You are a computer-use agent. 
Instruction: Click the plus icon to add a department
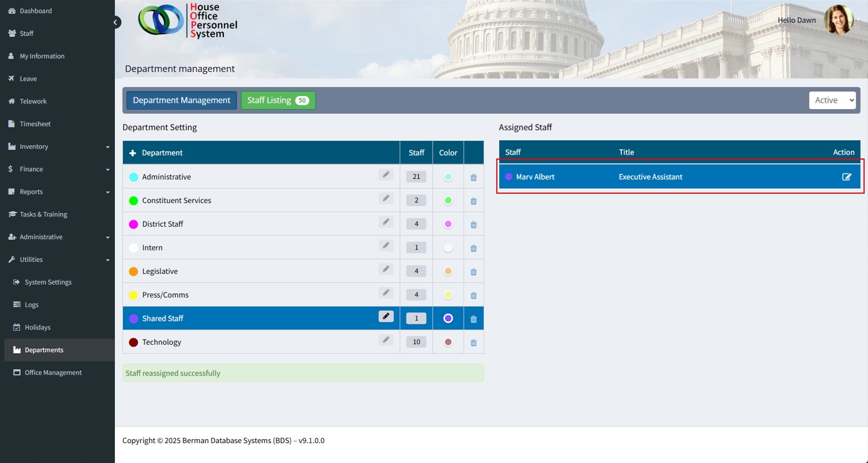click(x=132, y=153)
